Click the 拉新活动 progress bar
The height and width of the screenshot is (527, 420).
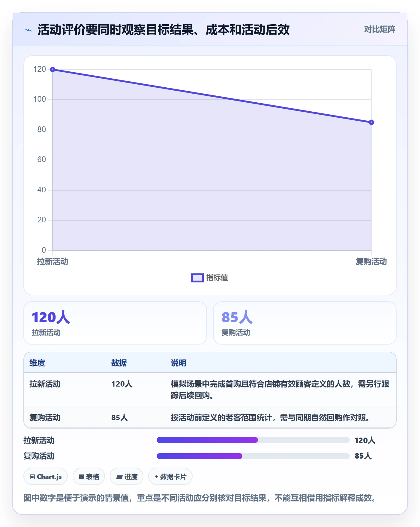[253, 440]
